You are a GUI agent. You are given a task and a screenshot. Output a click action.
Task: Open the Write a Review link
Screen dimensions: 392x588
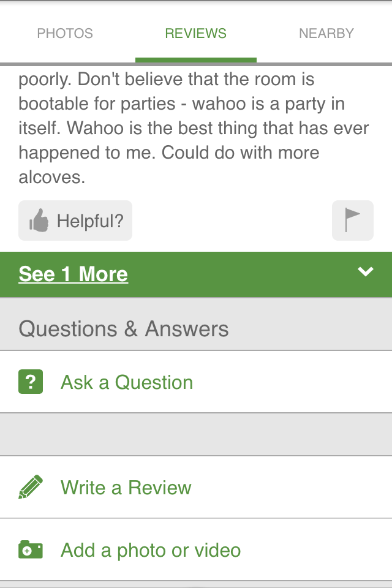[126, 488]
